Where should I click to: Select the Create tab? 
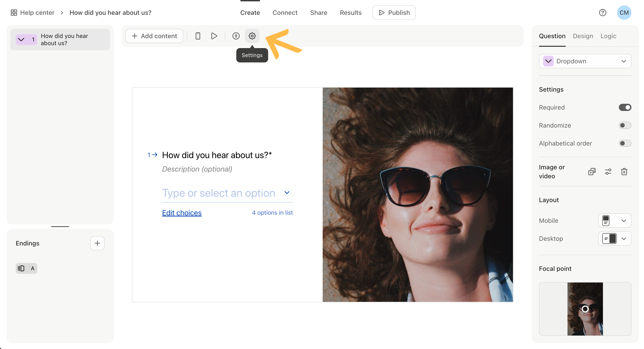pyautogui.click(x=250, y=13)
